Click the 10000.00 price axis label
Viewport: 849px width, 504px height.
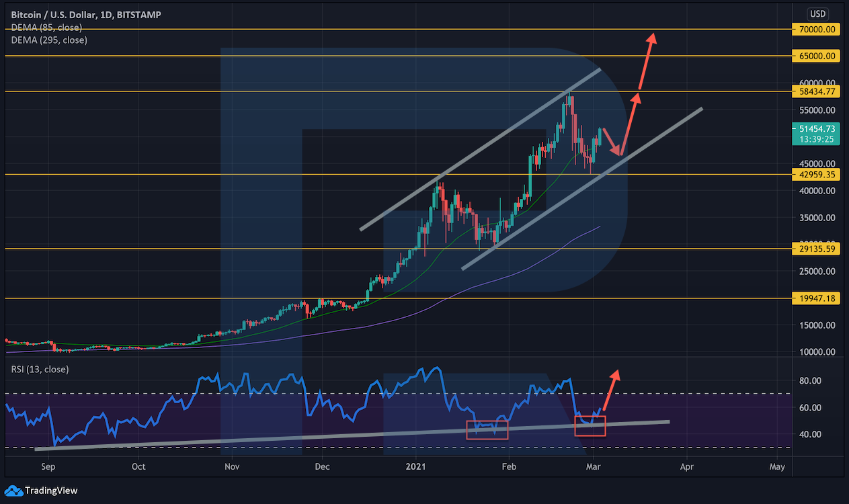(x=816, y=352)
